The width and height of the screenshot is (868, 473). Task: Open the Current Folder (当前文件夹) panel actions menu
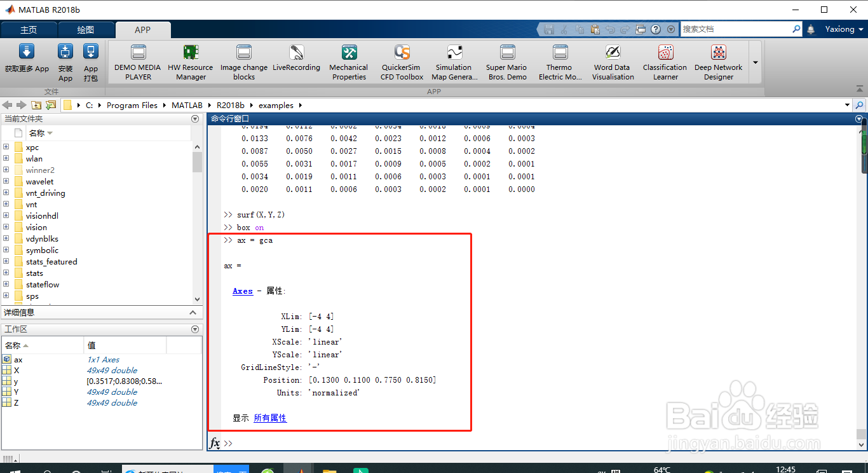[x=195, y=119]
